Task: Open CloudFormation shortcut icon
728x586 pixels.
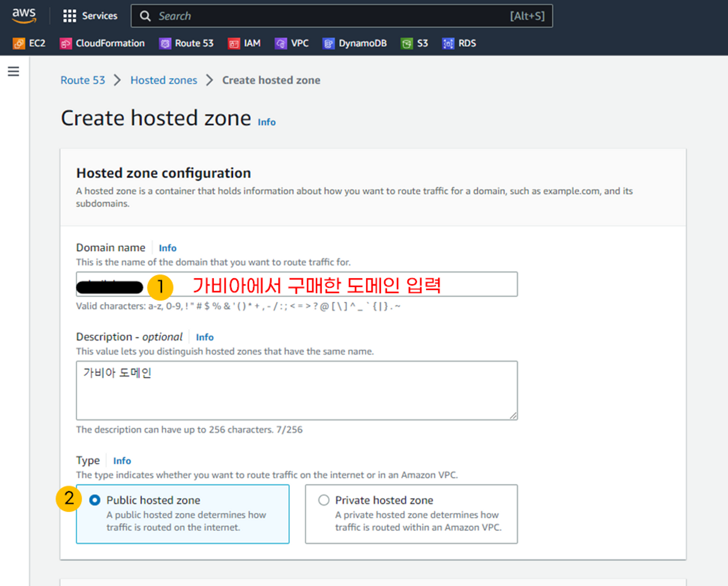Action: (x=66, y=44)
